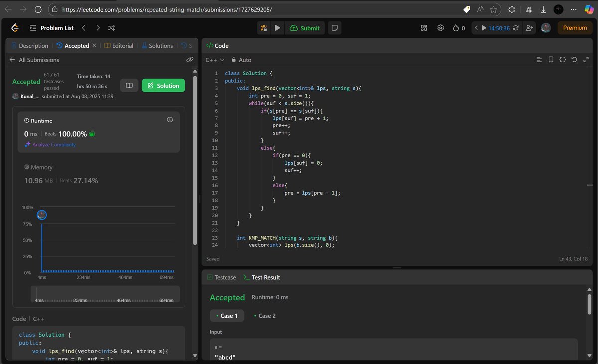Open browser extensions puzzle icon
The image size is (598, 364).
[x=511, y=9]
